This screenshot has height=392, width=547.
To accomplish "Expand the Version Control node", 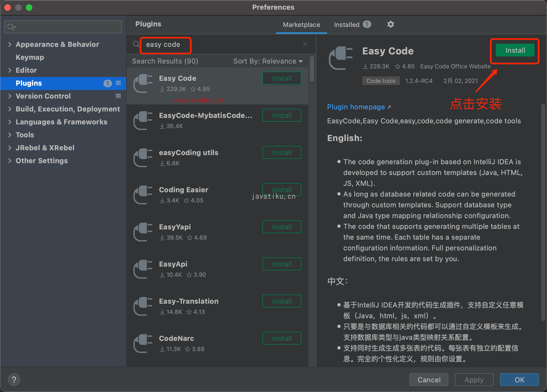I will 10,96.
